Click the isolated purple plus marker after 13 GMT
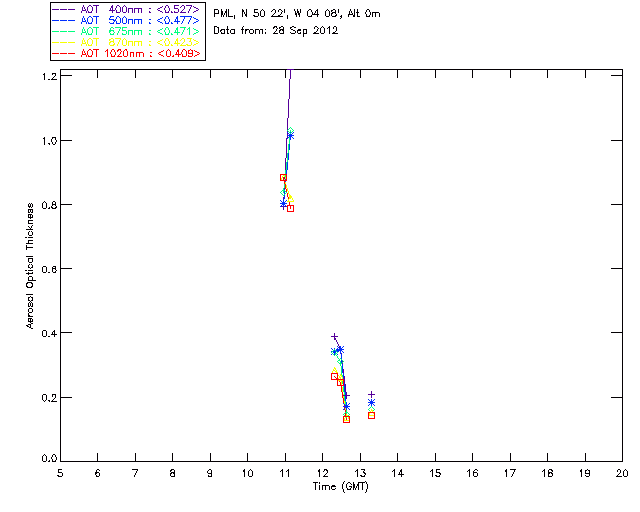 point(371,394)
